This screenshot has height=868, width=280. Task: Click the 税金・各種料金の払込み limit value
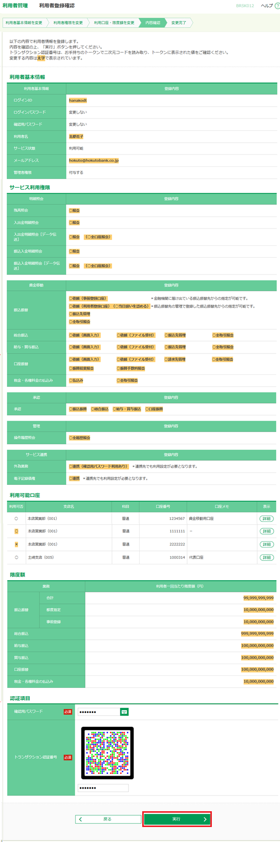[258, 681]
